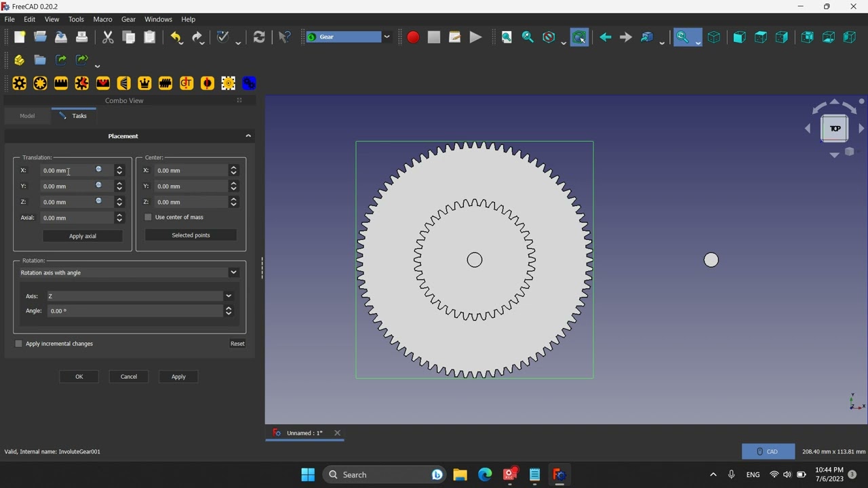Open the Macros dialog notepad icon
Viewport: 868px width, 488px height.
point(454,37)
